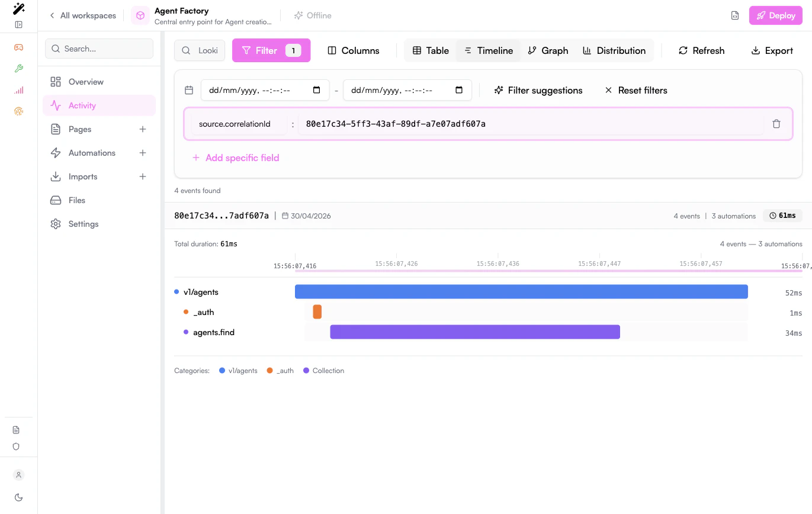
Task: Switch to Table view
Action: tap(431, 50)
